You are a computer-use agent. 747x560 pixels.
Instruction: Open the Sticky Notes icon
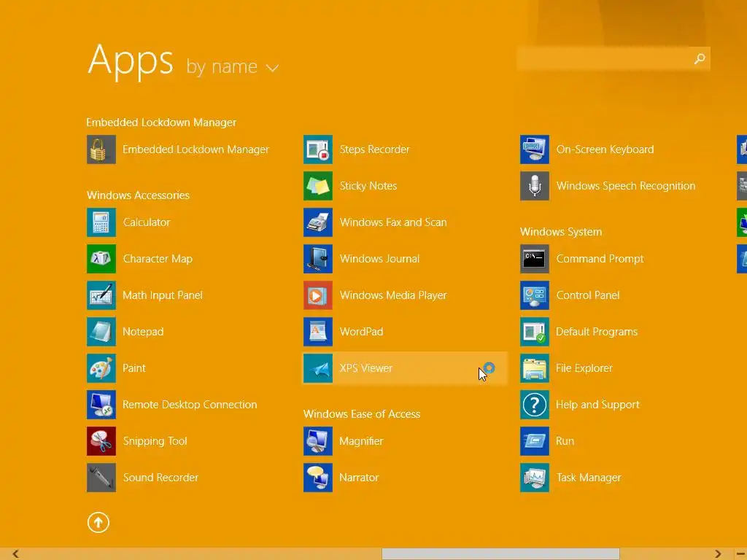[318, 186]
